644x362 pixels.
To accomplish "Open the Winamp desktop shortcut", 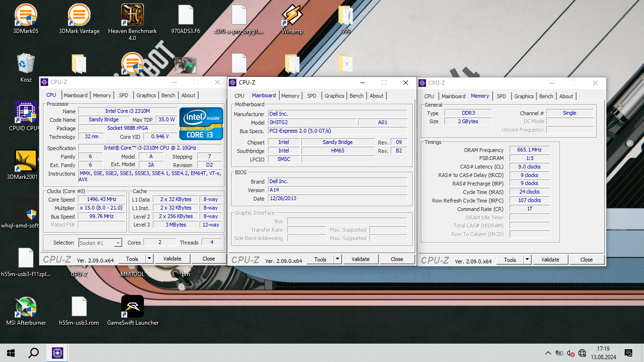I will [x=292, y=19].
